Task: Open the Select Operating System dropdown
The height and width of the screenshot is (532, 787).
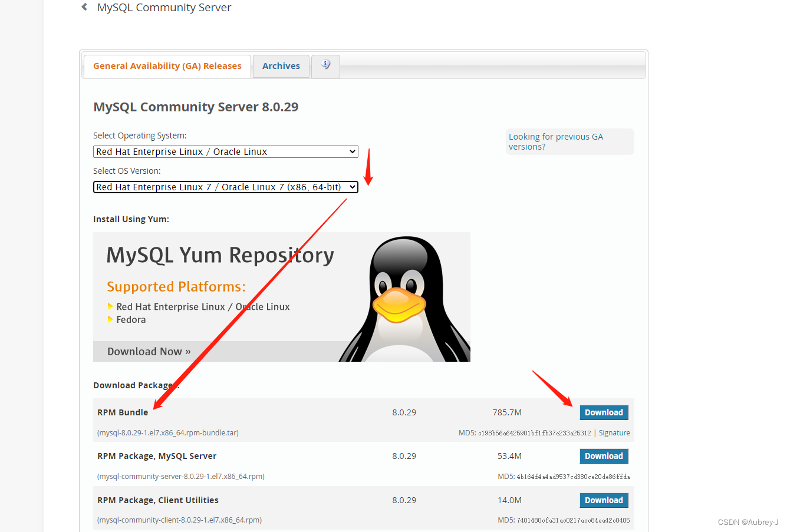Action: pyautogui.click(x=226, y=151)
